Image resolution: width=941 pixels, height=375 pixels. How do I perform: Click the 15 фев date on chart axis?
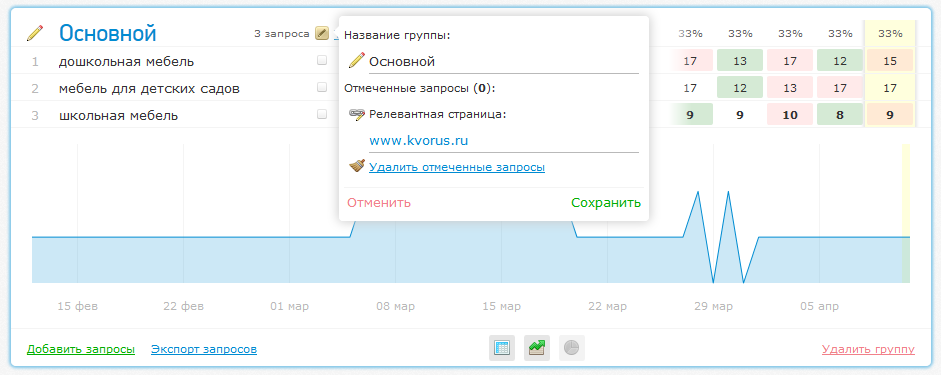(77, 307)
